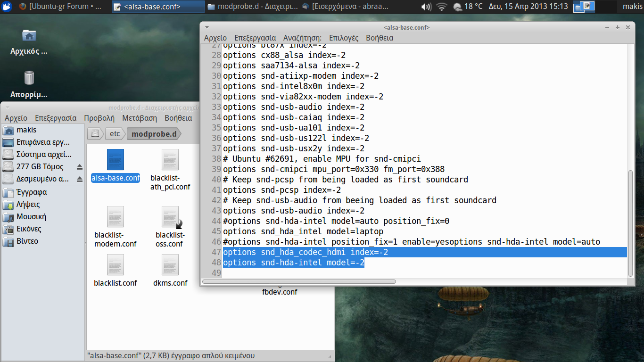644x362 pixels.
Task: Click the editor's horizontal scrollbar
Action: tap(298, 282)
